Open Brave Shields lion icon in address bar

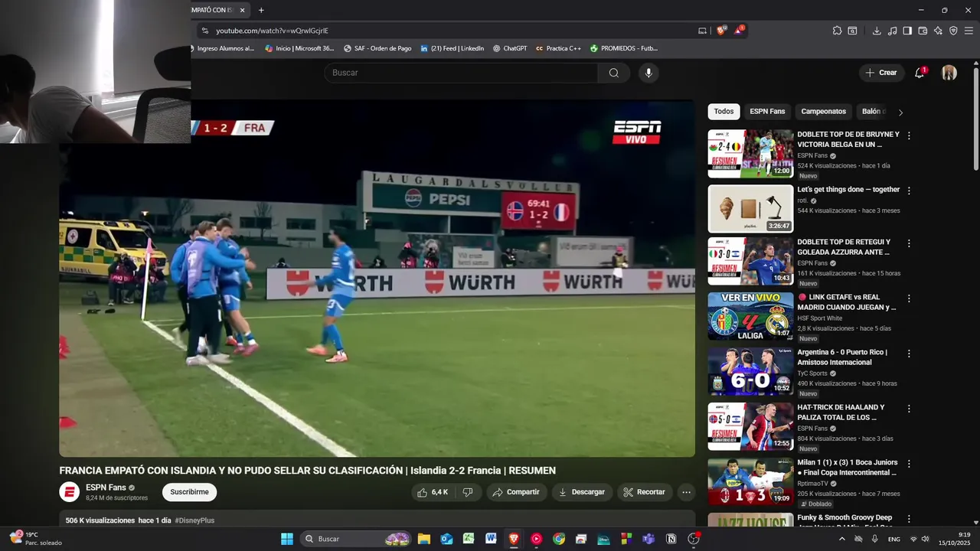(x=721, y=31)
